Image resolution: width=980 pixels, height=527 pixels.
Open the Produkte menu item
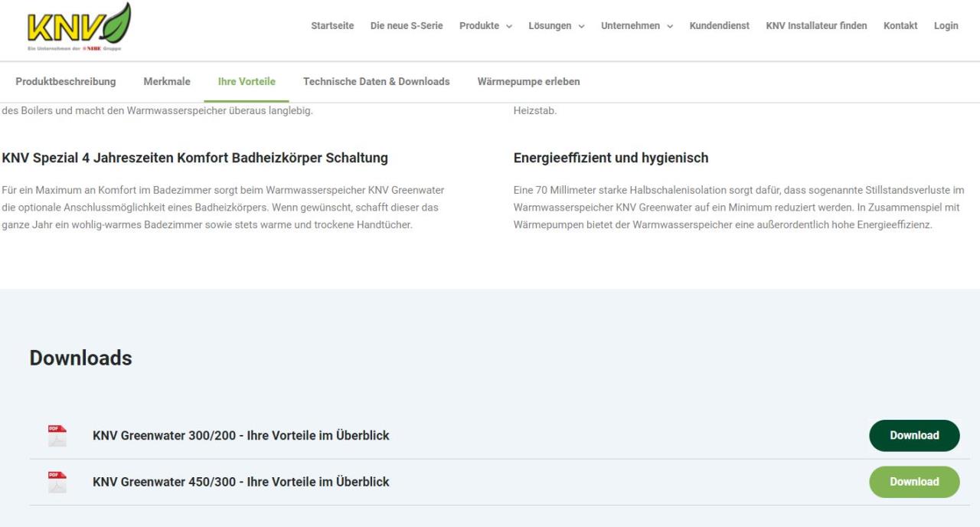[479, 25]
